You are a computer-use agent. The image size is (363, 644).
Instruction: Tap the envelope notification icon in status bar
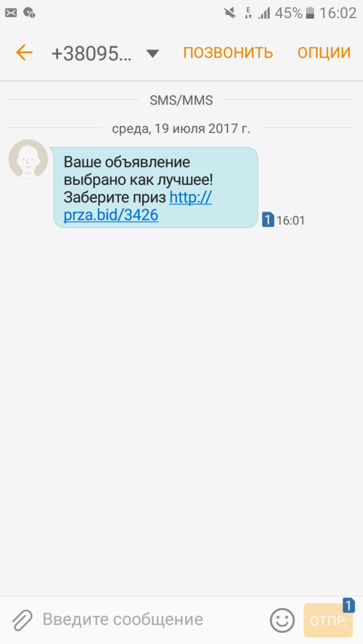click(11, 13)
